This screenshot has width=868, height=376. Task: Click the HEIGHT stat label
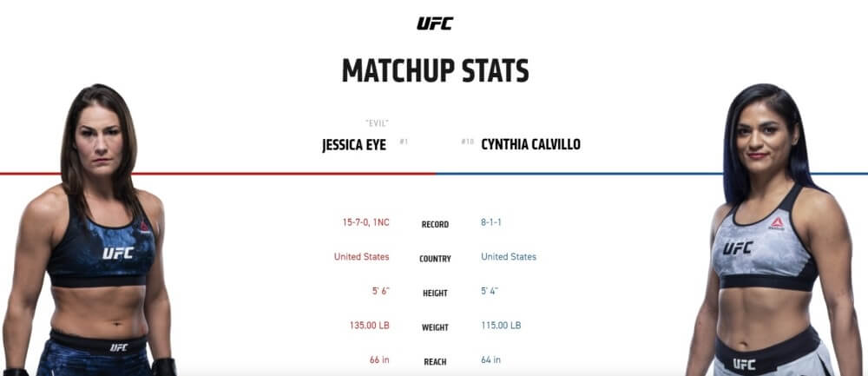point(435,294)
